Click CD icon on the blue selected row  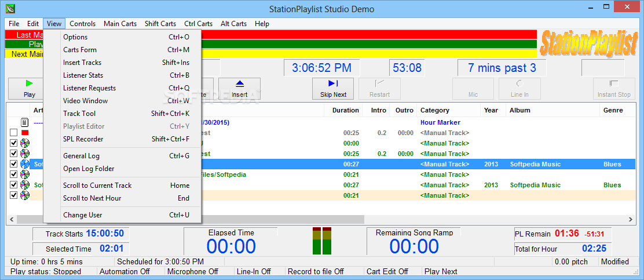(x=25, y=164)
